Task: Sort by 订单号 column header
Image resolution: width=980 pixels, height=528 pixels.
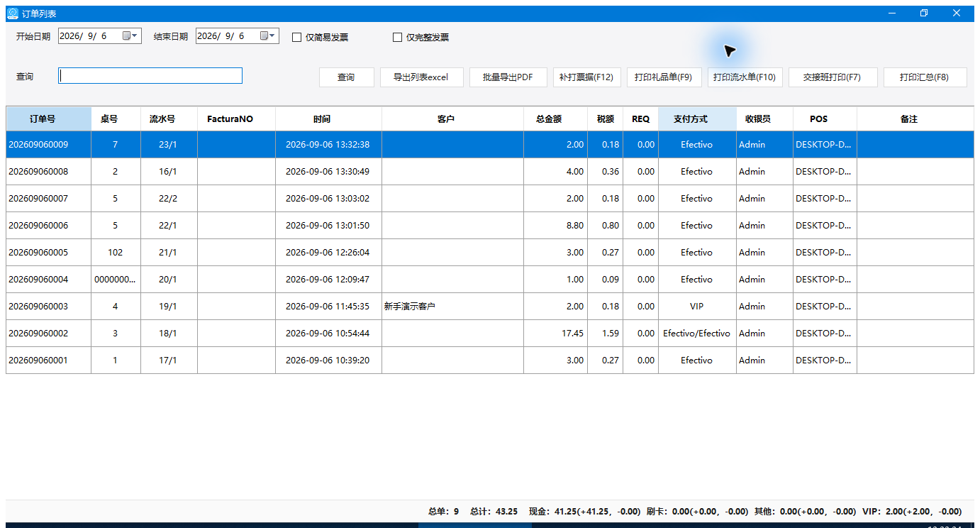Action: tap(48, 119)
